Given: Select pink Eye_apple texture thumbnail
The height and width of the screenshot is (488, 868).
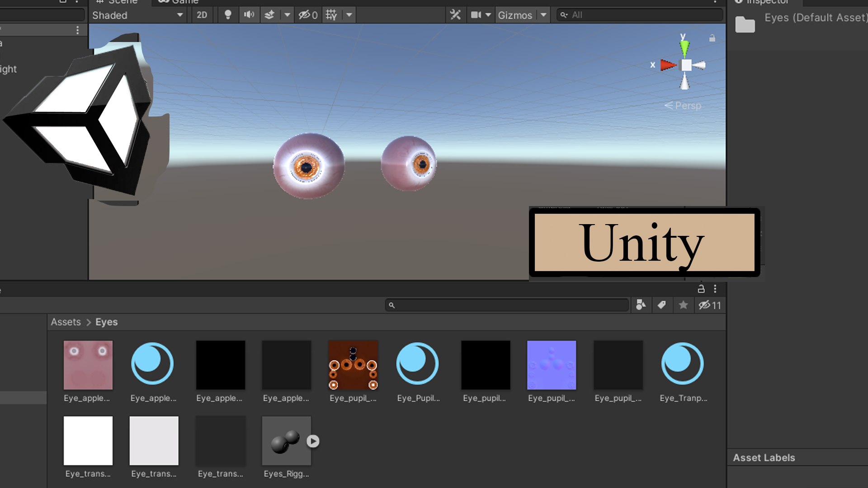Looking at the screenshot, I should [x=88, y=365].
